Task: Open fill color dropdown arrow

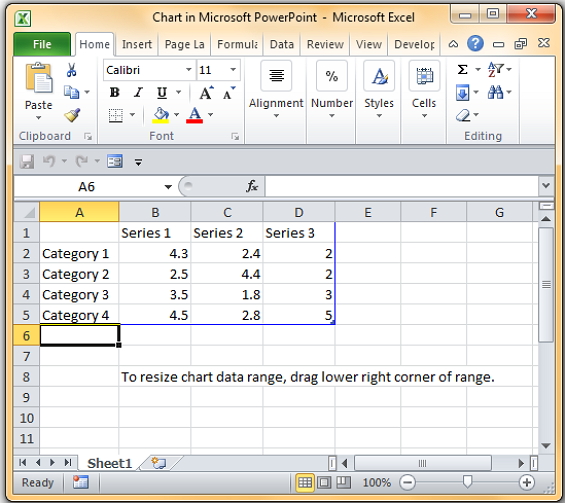Action: 177,115
